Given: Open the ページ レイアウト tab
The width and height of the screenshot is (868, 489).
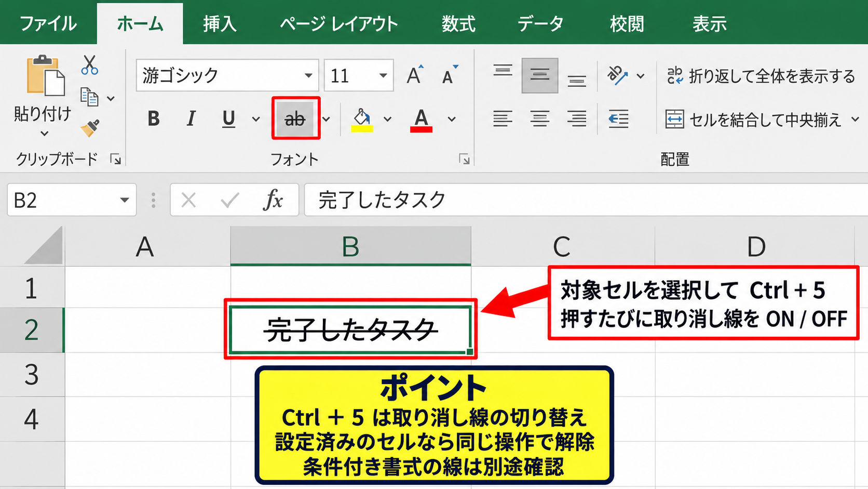Looking at the screenshot, I should click(339, 24).
